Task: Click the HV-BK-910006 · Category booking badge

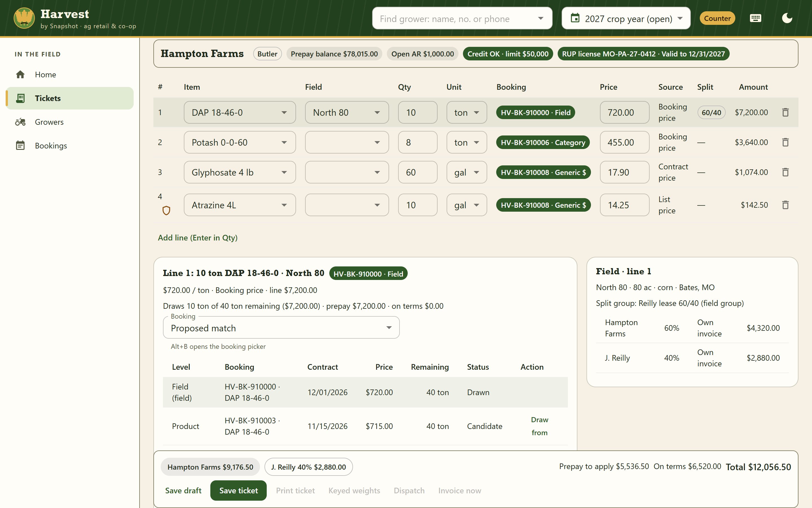Action: [542, 143]
